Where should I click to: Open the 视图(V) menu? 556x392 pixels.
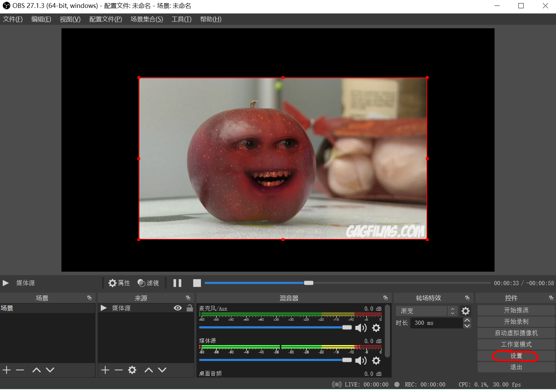(x=70, y=19)
